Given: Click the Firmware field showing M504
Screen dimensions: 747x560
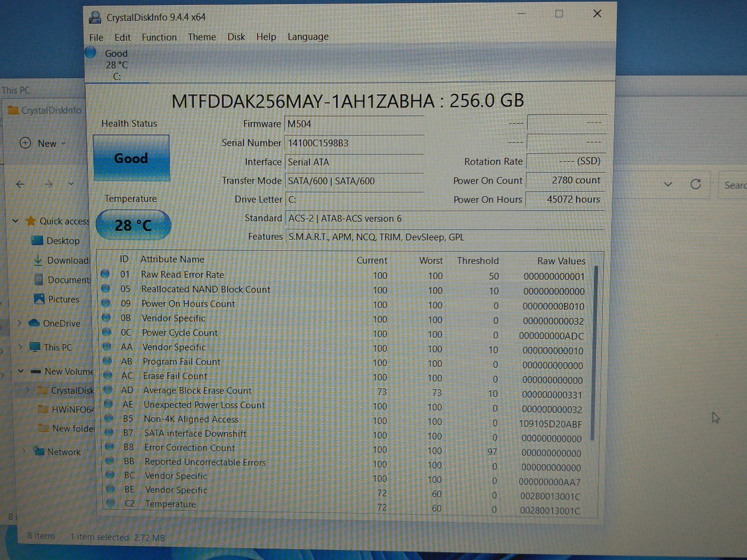Looking at the screenshot, I should 354,124.
